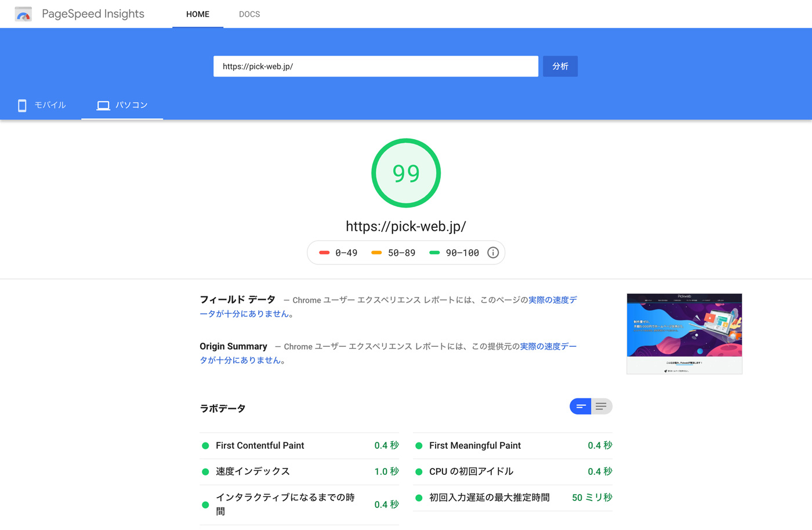
Task: Click the orange 50–89 legend marker
Action: [376, 253]
